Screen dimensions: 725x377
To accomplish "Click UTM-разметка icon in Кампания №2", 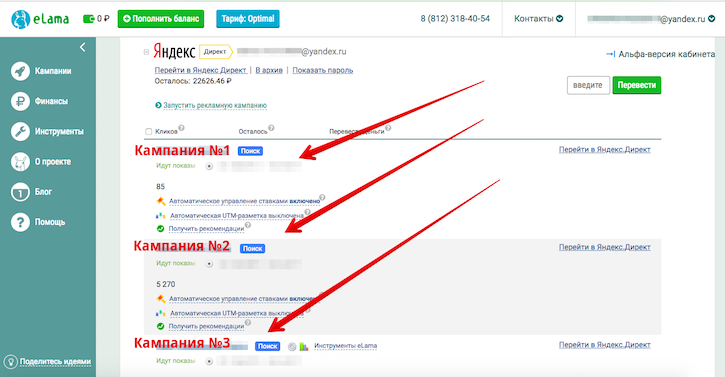I will coord(160,313).
